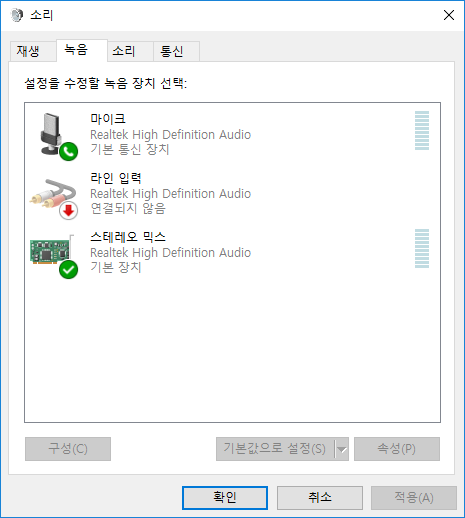Click the green checkmark badge on stereo mix
This screenshot has width=465, height=518.
tap(69, 270)
